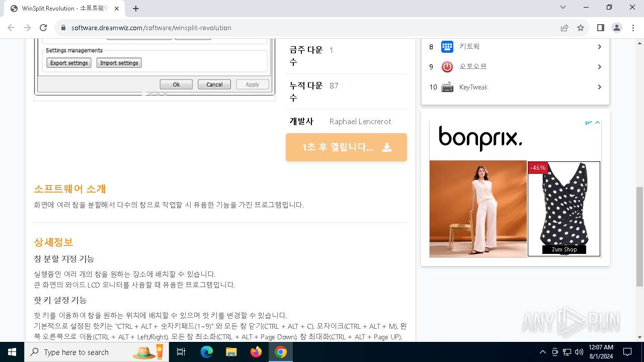Click the 핫 키 설정 기능 subheading
644x362 pixels.
coord(60,300)
